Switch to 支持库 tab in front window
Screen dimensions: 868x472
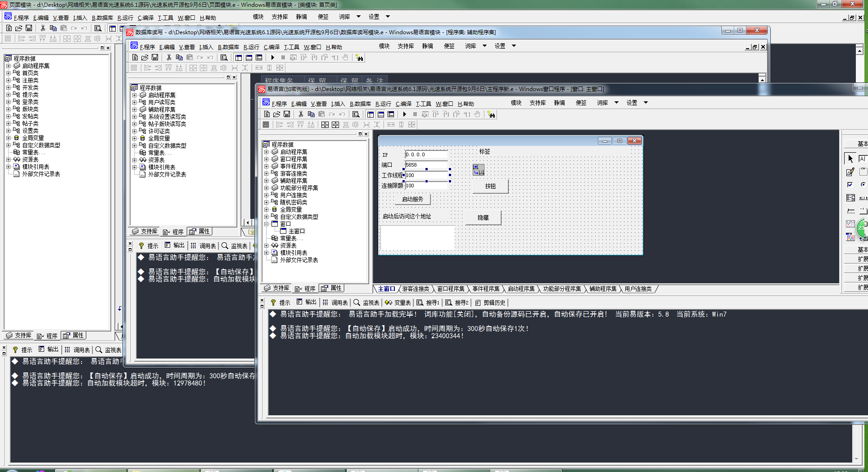[277, 288]
